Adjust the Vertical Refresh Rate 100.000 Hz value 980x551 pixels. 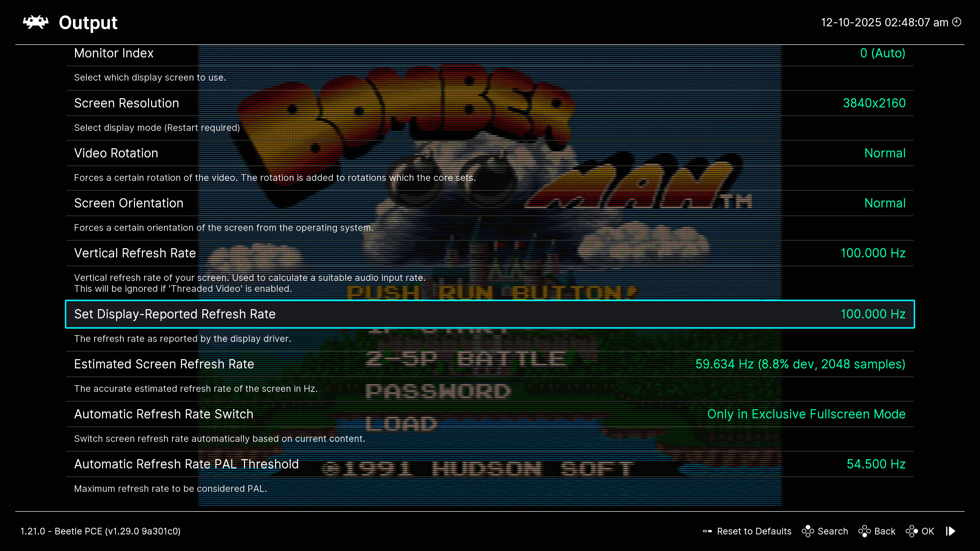873,253
